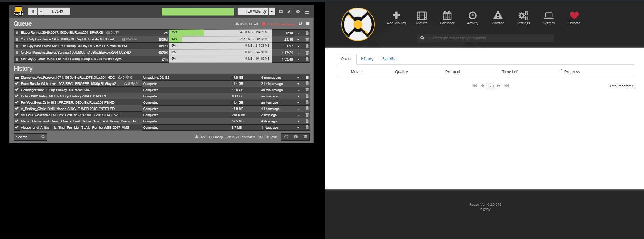The image size is (644, 239).
Task: Pause the Sin.City queue item
Action: click(x=17, y=59)
